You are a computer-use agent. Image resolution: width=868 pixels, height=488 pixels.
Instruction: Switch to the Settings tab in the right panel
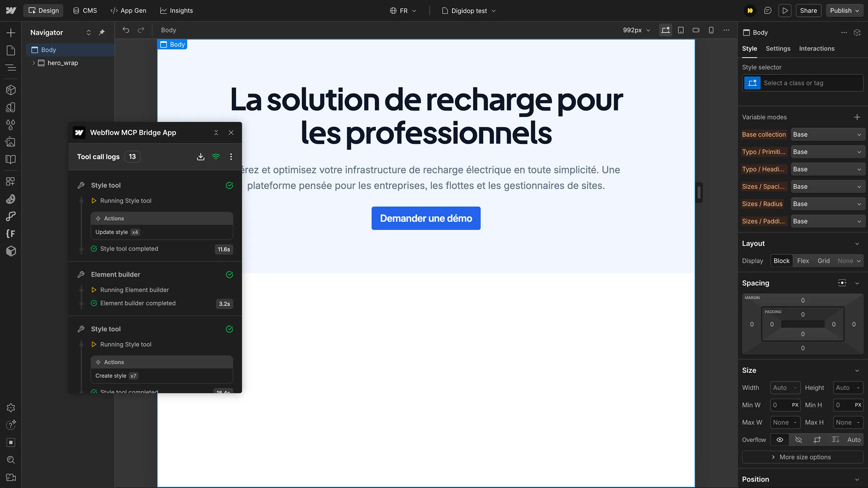[778, 48]
